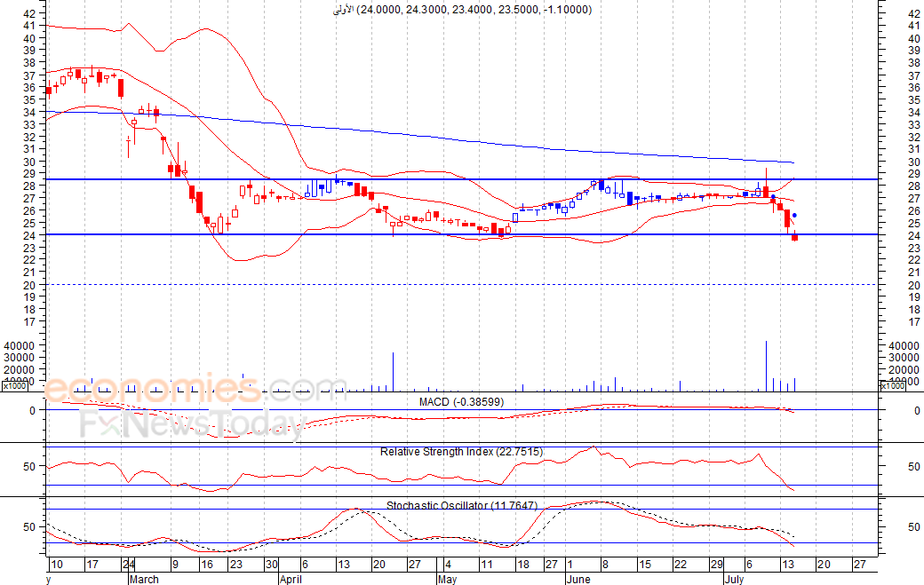Select the Relative Strength Index (22.7515) label
Image resolution: width=924 pixels, height=585 pixels.
coord(461,452)
